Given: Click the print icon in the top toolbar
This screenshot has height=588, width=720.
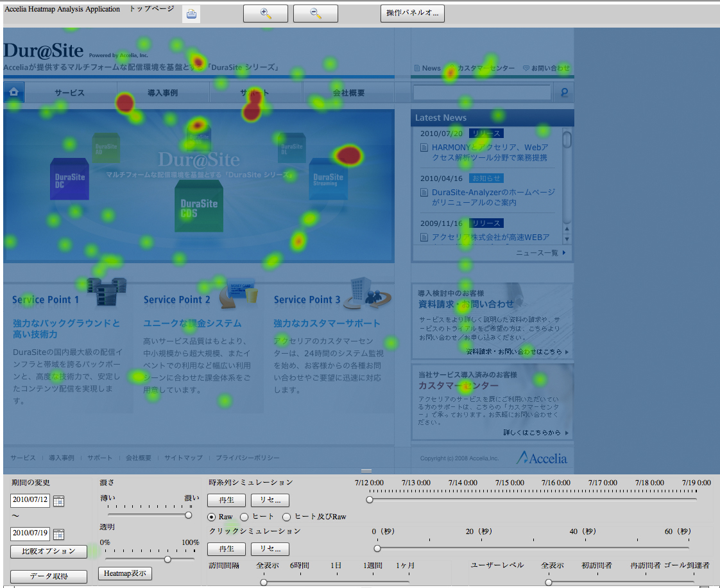Looking at the screenshot, I should click(191, 14).
